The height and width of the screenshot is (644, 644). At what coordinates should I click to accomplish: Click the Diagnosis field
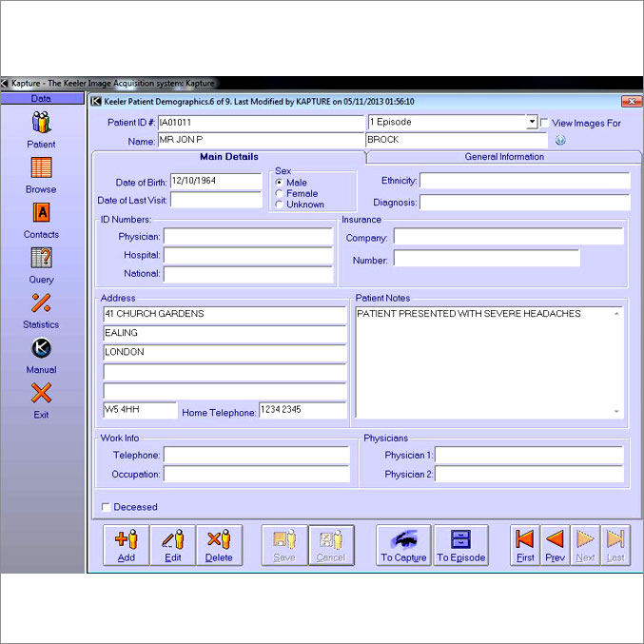[525, 202]
